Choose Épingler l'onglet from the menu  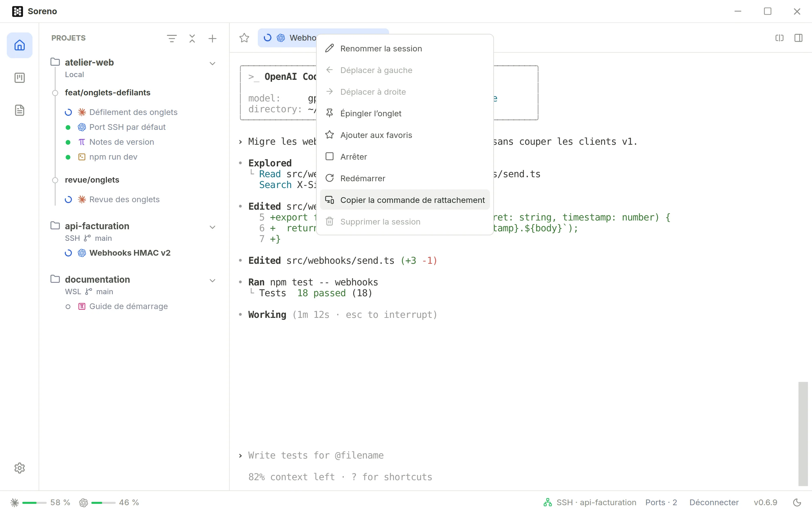(405, 114)
